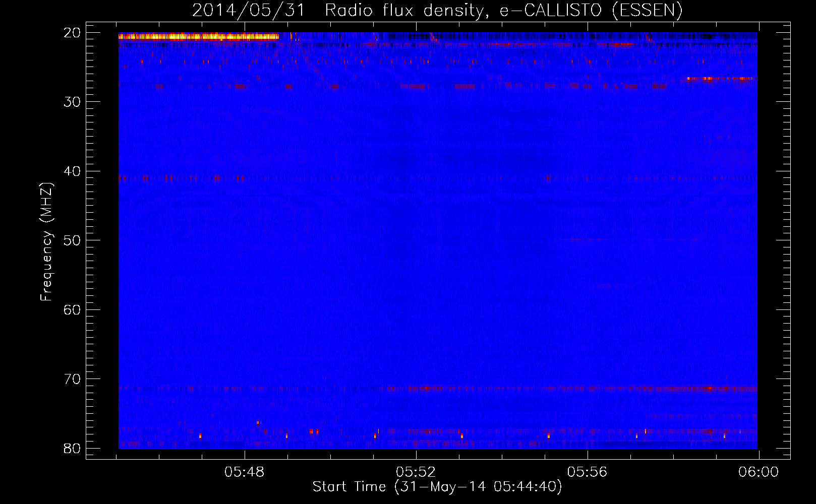816x504 pixels.
Task: Click the '06:00' time tick label
Action: coord(759,472)
